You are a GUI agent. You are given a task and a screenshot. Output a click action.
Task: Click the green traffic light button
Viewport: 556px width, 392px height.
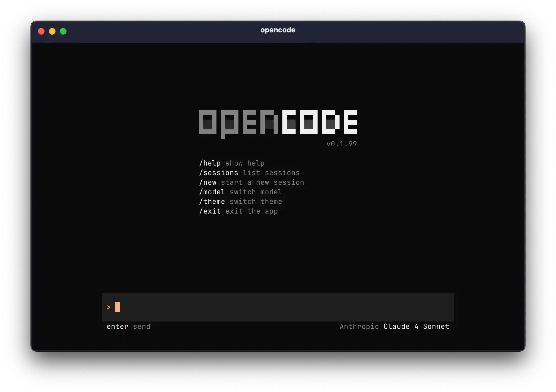(63, 31)
